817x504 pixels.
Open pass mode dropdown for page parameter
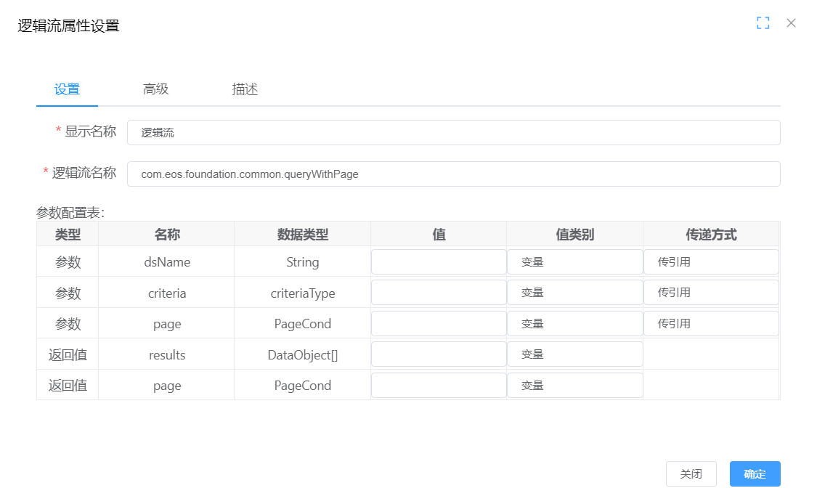click(710, 324)
